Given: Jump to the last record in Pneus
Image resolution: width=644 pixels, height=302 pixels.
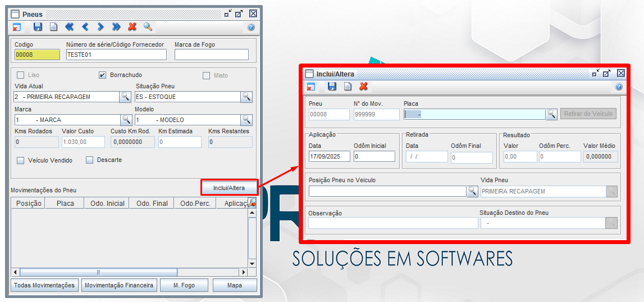Looking at the screenshot, I should [116, 26].
